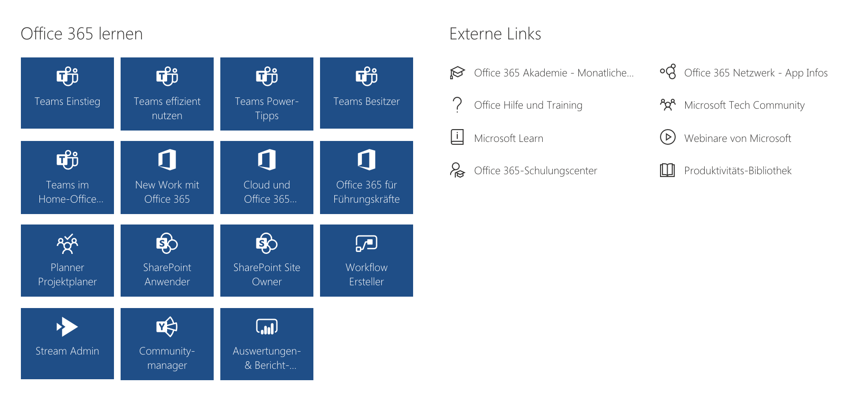Click the network nodes icon for Office 365 Netzwerk
Image resolution: width=868 pixels, height=393 pixels.
coord(668,72)
